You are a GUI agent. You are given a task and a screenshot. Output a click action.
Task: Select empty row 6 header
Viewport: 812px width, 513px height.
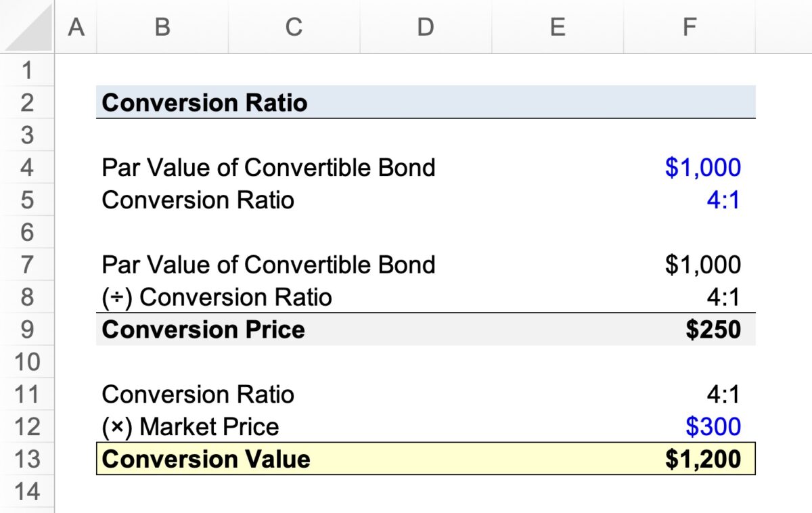click(28, 232)
